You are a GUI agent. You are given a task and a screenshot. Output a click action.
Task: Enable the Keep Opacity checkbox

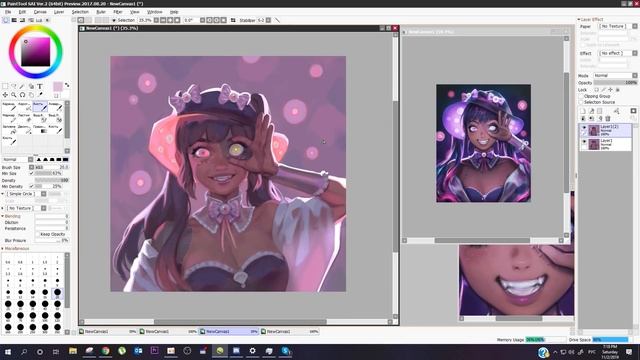click(x=38, y=234)
